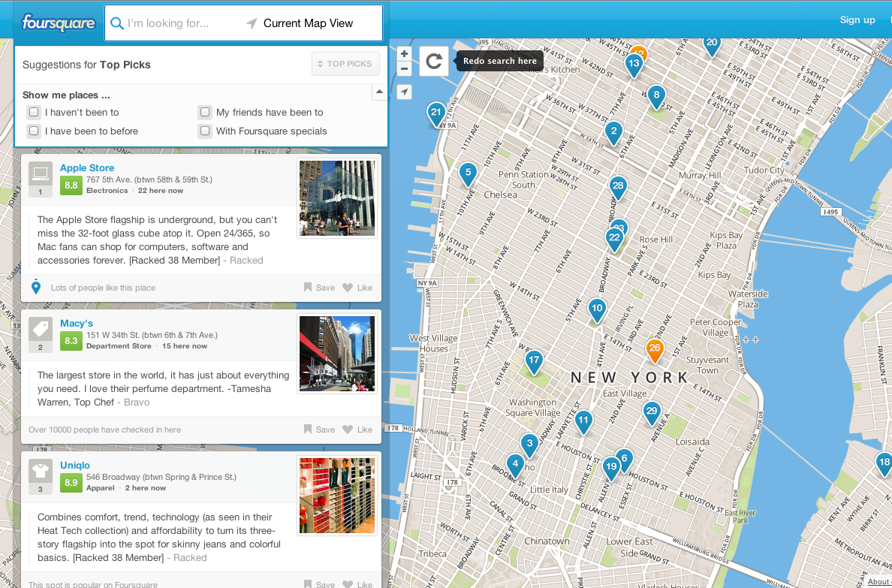Click the "I'm looking for..." search field
The height and width of the screenshot is (588, 892).
(176, 23)
